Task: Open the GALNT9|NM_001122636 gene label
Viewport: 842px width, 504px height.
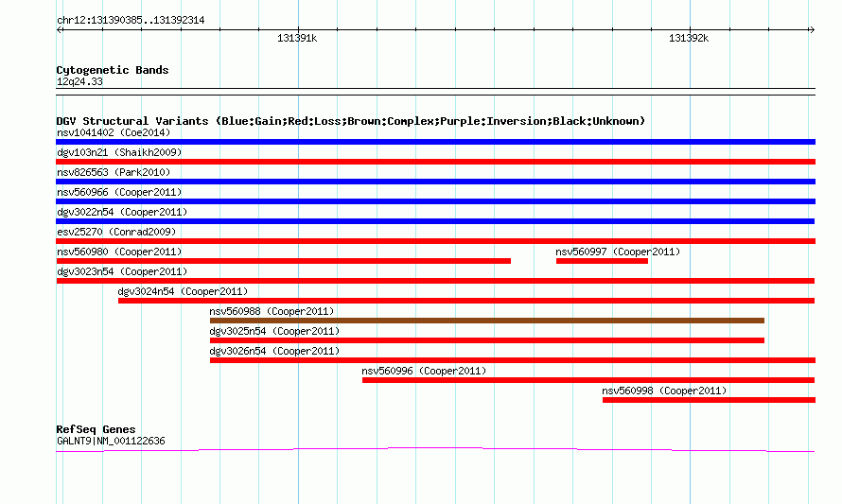Action: pyautogui.click(x=111, y=442)
